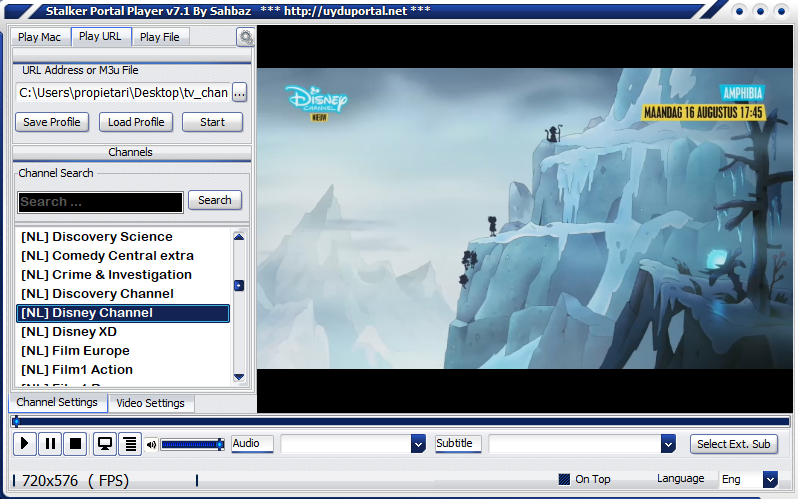Click the URL Address or M3u path field
Screen dimensions: 798x499
pyautogui.click(x=123, y=93)
